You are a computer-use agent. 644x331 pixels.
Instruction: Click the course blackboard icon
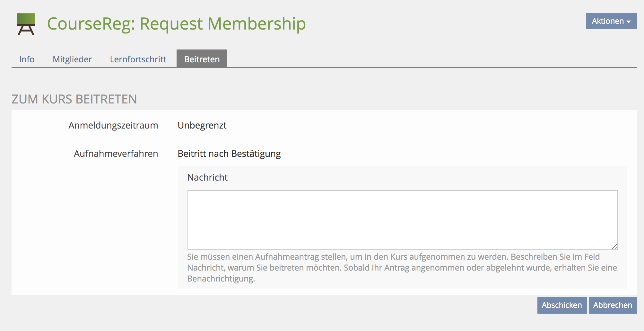tap(26, 24)
